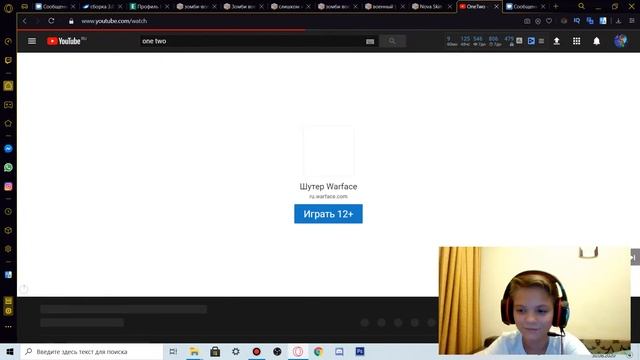
Task: Switch to the 'Профиль' tab
Action: (x=148, y=7)
